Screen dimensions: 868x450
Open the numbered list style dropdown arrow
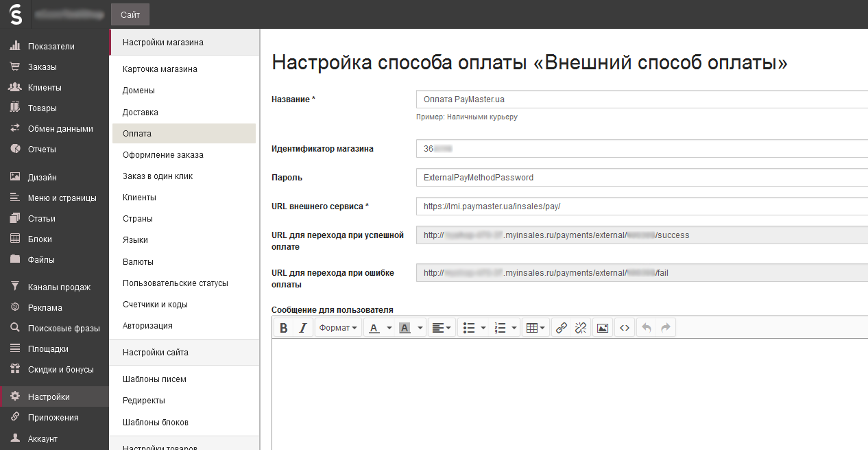[514, 328]
